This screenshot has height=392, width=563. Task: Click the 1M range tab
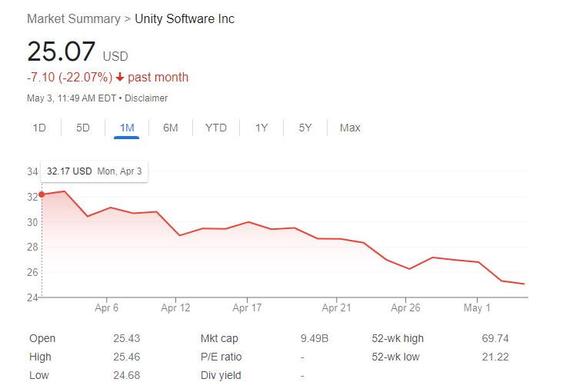click(x=126, y=128)
